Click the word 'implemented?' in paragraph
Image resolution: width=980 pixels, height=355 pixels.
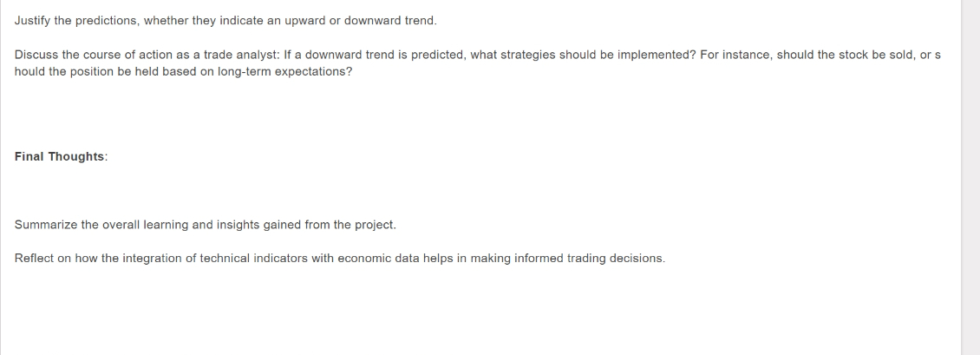point(657,55)
